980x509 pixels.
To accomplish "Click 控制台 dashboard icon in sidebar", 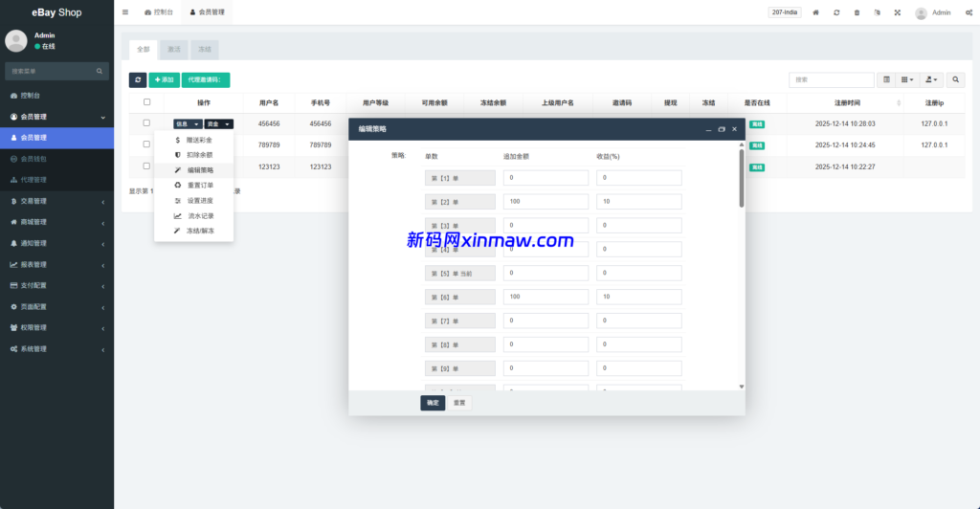I will (13, 96).
